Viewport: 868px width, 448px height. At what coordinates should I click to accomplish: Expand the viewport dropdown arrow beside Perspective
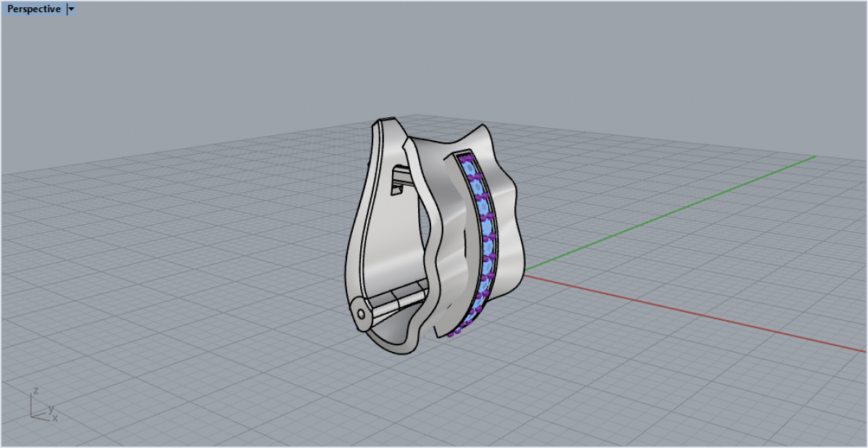tap(71, 9)
